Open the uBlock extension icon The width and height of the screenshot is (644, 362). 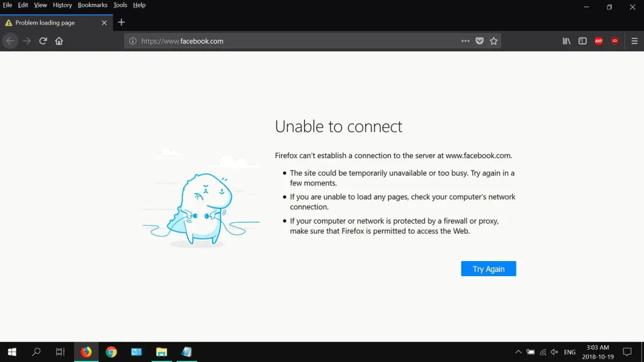(x=614, y=40)
